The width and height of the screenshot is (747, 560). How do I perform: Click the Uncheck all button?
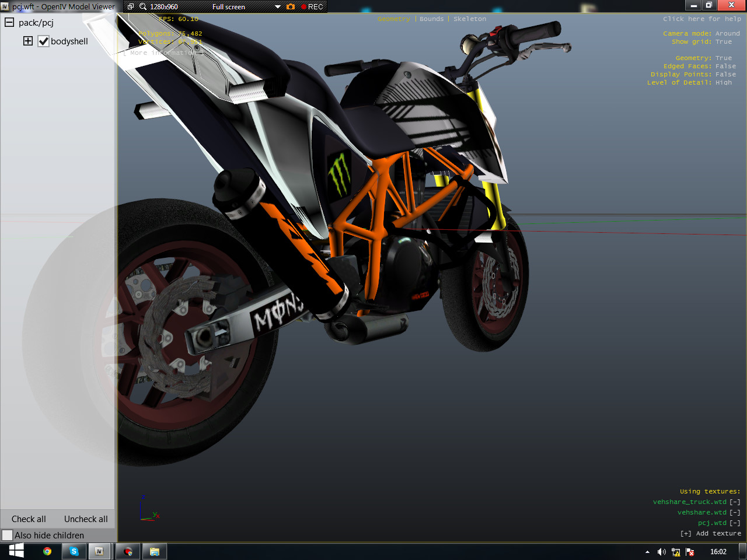click(86, 519)
